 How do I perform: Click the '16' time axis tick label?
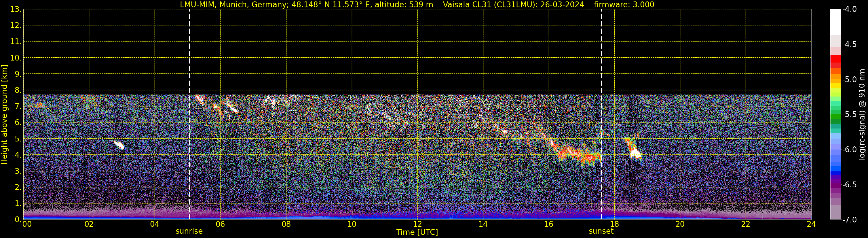tap(548, 224)
